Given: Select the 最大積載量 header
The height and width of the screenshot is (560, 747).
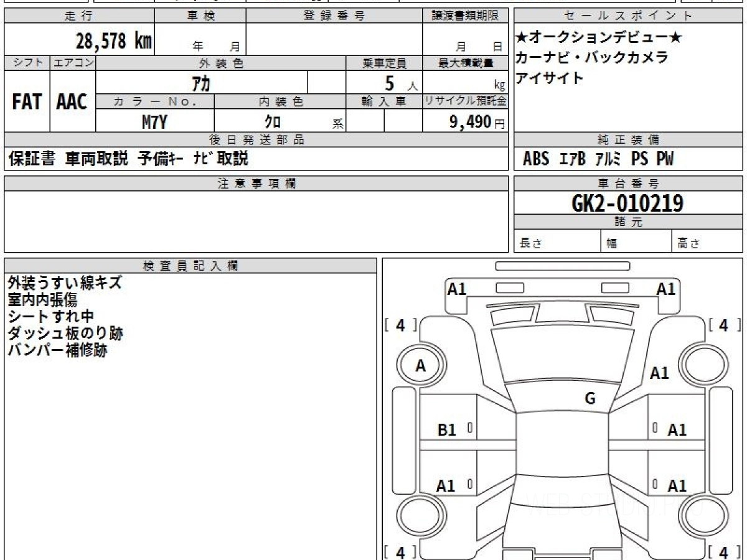Looking at the screenshot, I should (465, 63).
